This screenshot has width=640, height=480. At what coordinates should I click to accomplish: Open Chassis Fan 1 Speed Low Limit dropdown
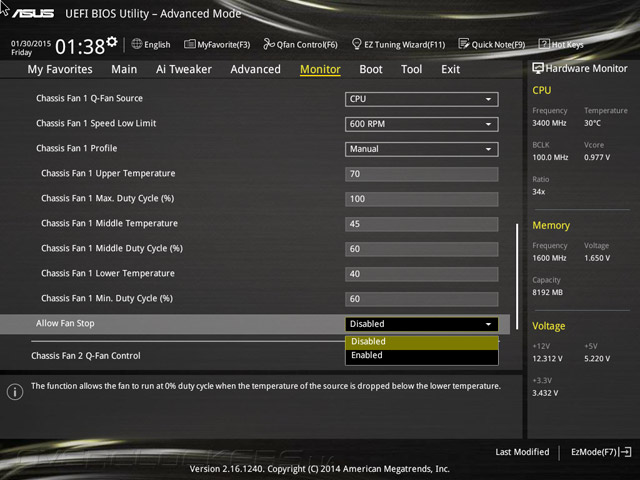422,124
